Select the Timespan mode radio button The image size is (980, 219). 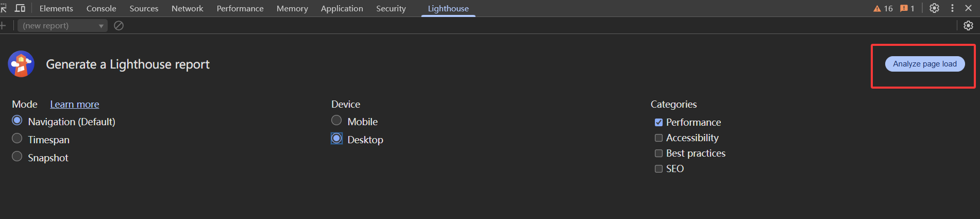17,139
